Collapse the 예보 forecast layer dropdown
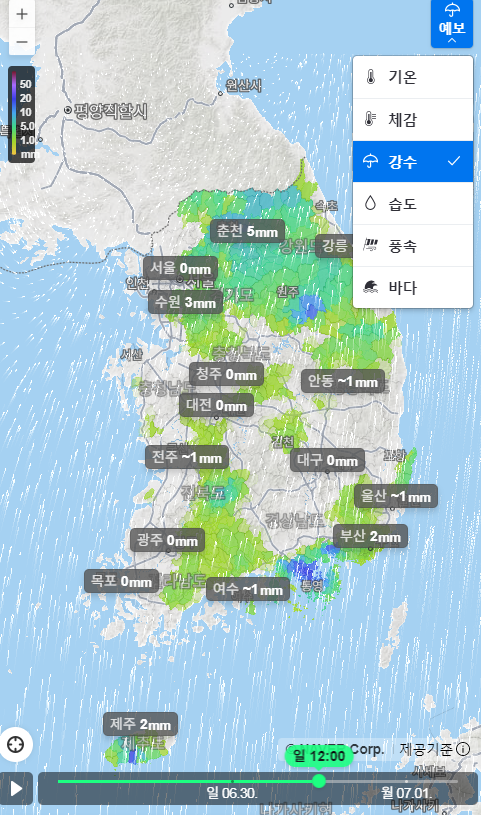 (452, 23)
